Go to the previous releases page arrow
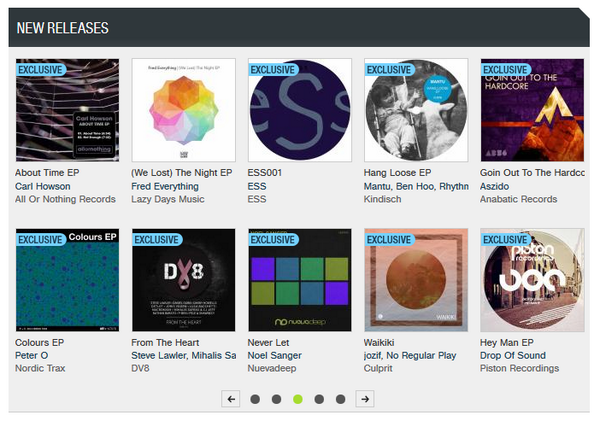 click(231, 399)
